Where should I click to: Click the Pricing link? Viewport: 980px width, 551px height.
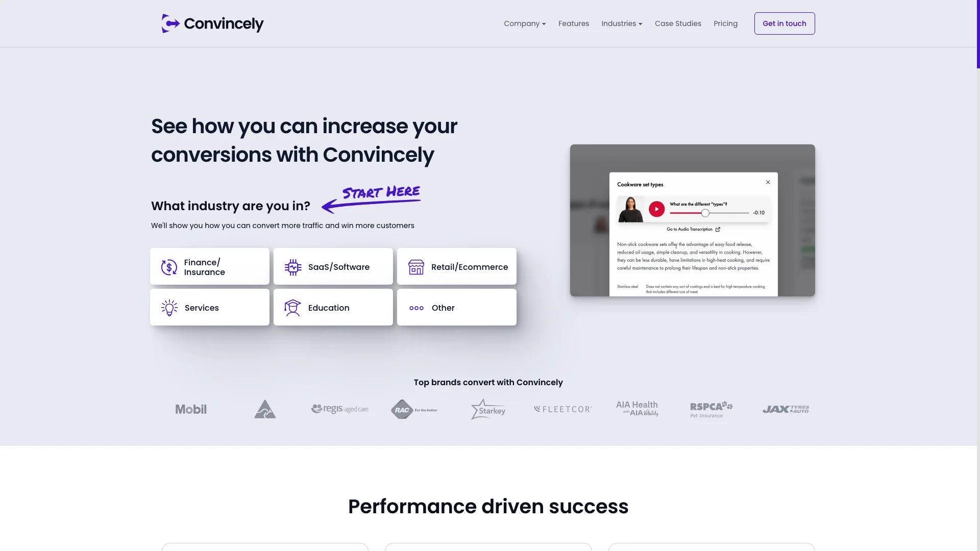coord(726,23)
